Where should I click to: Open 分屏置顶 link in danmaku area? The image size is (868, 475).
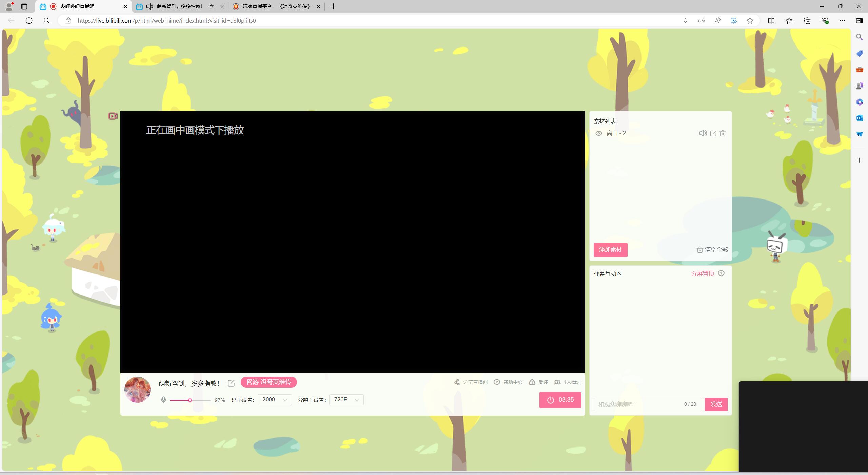(x=703, y=273)
